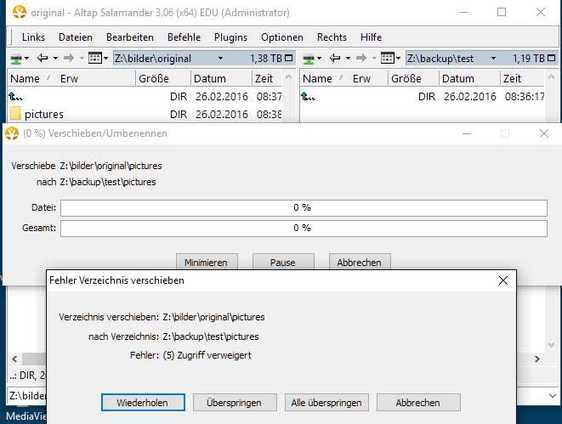This screenshot has width=562, height=424.
Task: Expand right drive selector dropdown arrow
Action: click(x=319, y=58)
